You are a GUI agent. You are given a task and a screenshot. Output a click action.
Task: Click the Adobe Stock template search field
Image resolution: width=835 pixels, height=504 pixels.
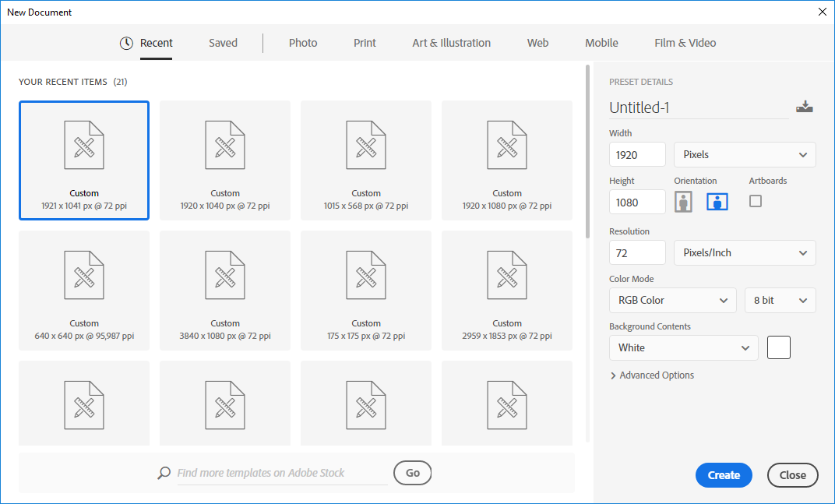[x=282, y=473]
